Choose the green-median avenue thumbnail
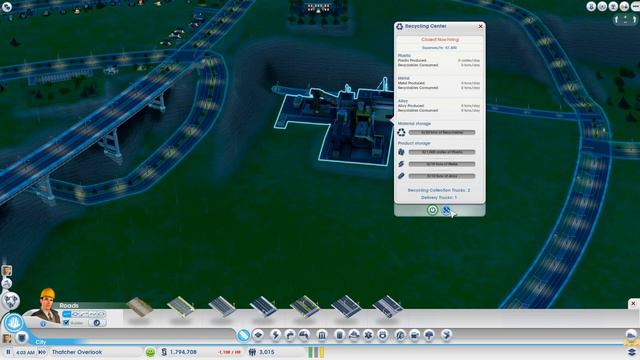The width and height of the screenshot is (640, 360). click(305, 307)
